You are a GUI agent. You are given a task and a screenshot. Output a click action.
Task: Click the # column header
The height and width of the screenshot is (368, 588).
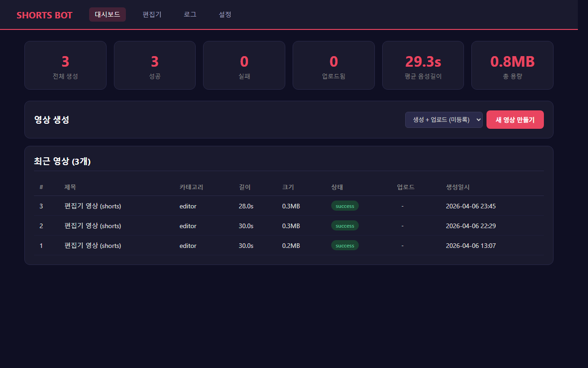coord(41,187)
